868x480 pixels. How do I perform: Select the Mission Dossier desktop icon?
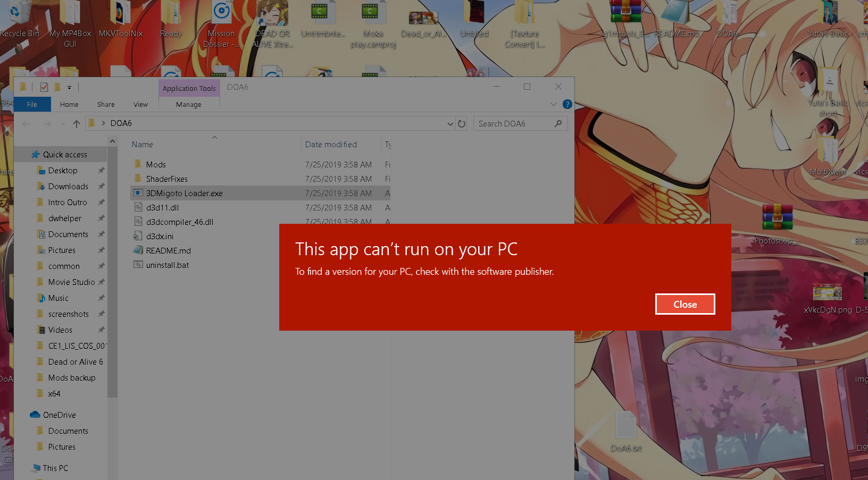(221, 24)
